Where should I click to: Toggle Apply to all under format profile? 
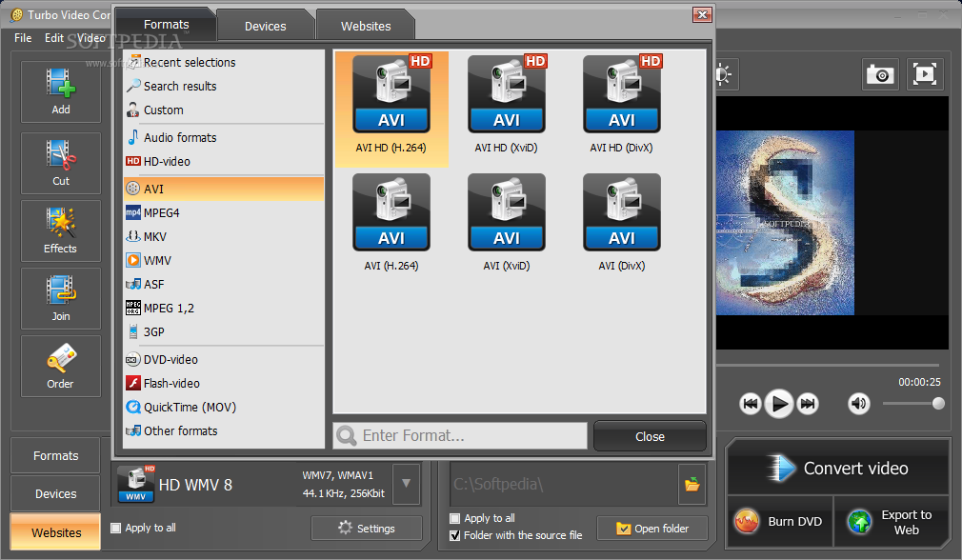[115, 528]
